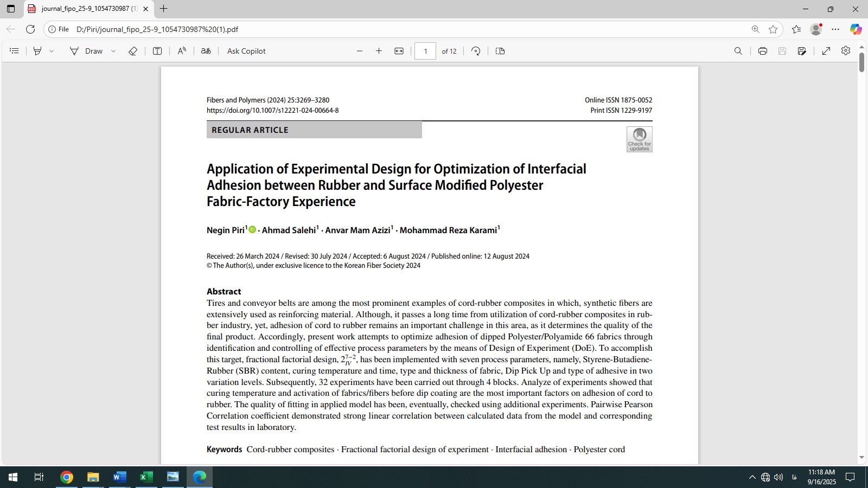Toggle the page view layout button
Image resolution: width=868 pixels, height=488 pixels.
coord(500,51)
